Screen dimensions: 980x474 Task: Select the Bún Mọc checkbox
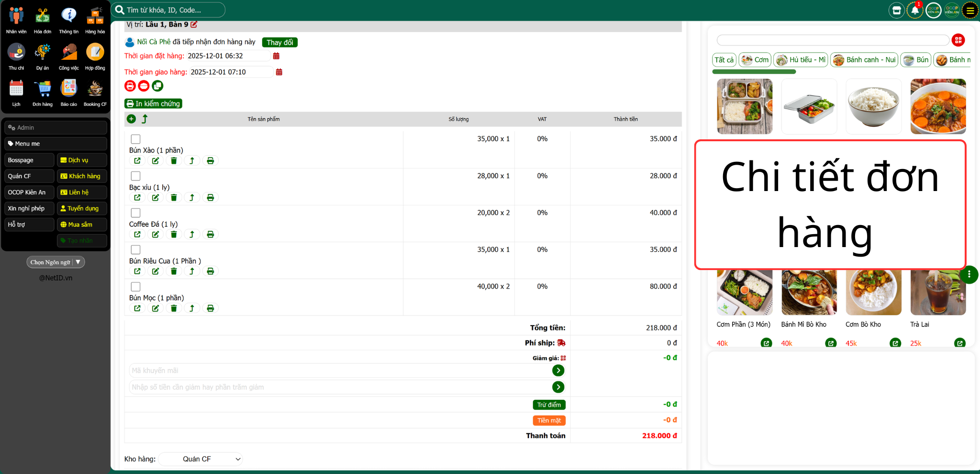[x=136, y=287]
